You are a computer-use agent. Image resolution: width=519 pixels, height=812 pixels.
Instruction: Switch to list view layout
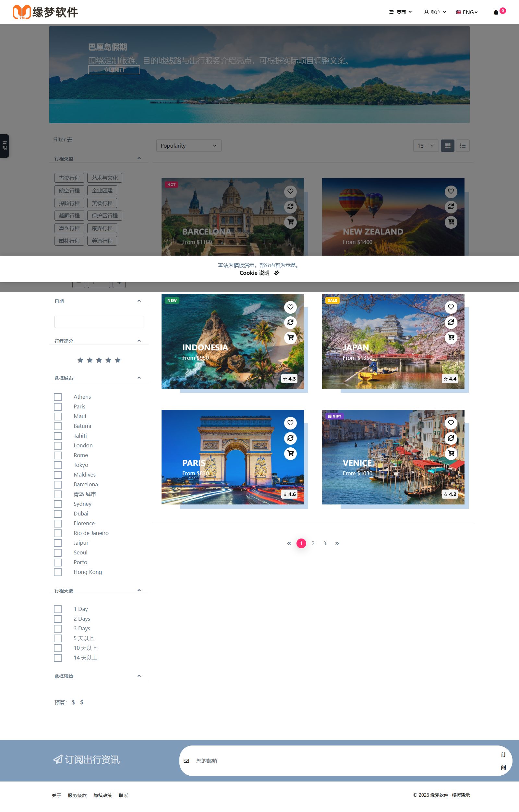click(x=463, y=146)
